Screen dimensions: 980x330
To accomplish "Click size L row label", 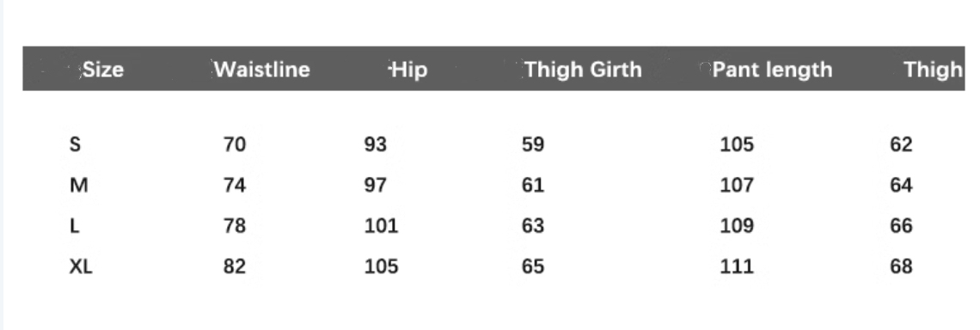I will 75,226.
